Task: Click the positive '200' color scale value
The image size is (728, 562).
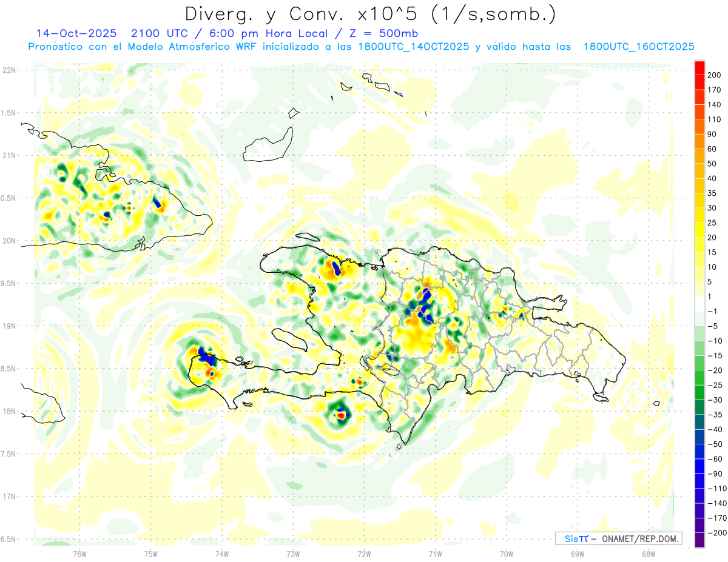Action: coord(713,75)
